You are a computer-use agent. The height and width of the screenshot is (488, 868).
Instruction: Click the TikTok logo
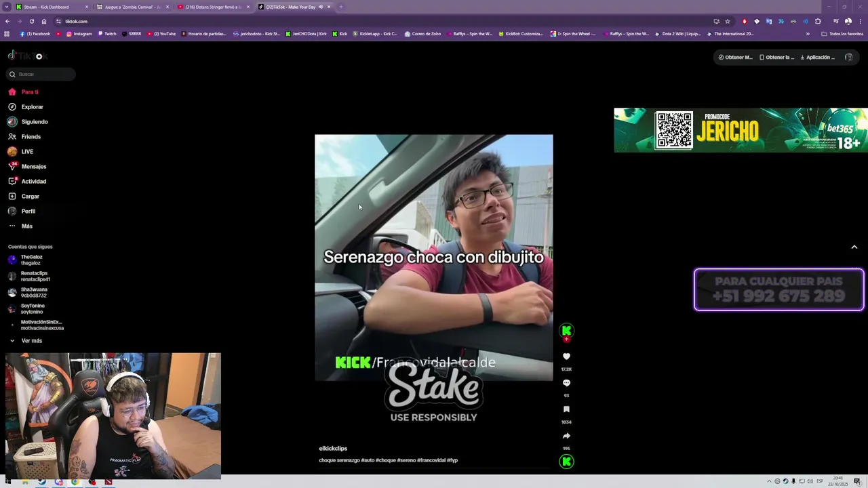pyautogui.click(x=27, y=56)
